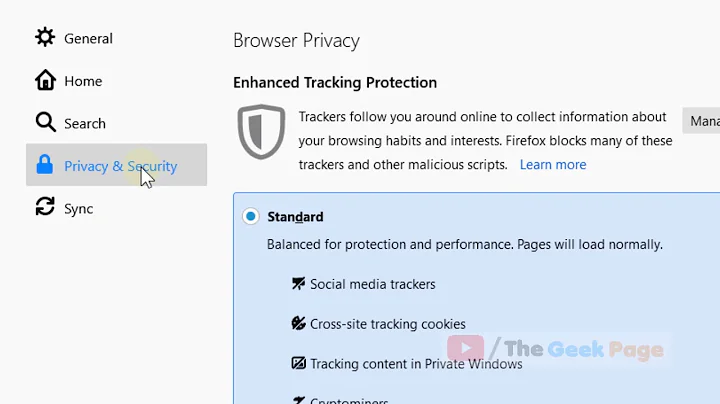The width and height of the screenshot is (720, 404).
Task: Click the Cross-site tracking cookies icon
Action: pyautogui.click(x=298, y=324)
